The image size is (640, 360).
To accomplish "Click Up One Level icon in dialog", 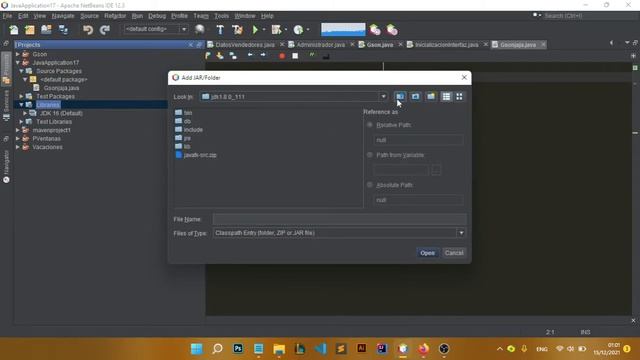I will pos(400,97).
